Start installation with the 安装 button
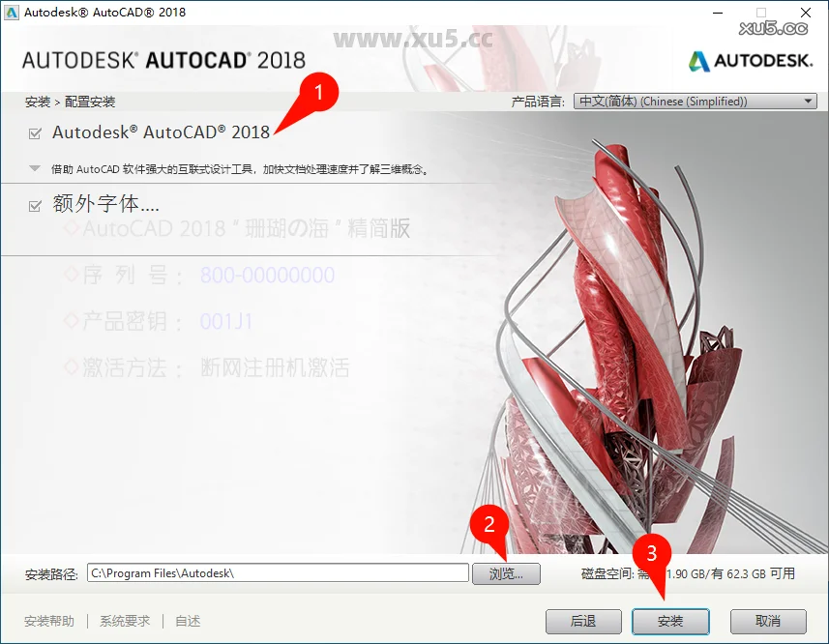 [x=670, y=621]
